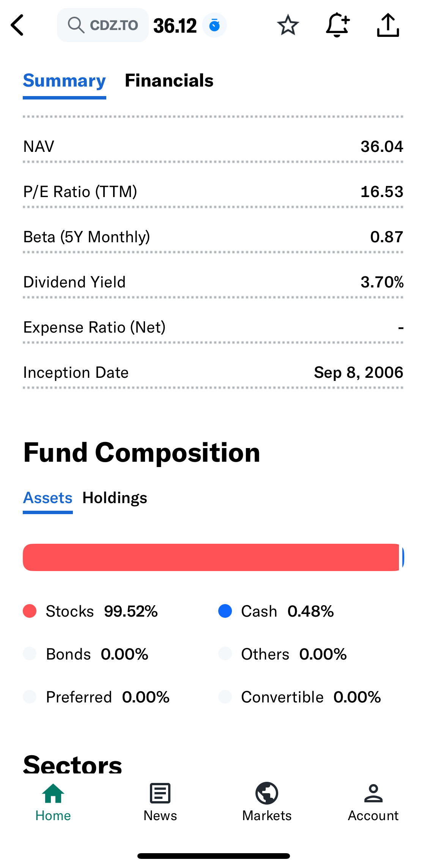Screen dimensions: 427x868
Task: Share this quote via share icon
Action: [388, 25]
